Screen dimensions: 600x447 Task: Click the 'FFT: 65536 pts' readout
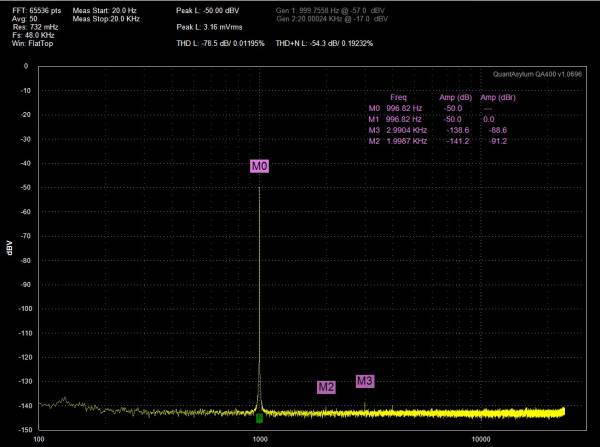point(36,11)
